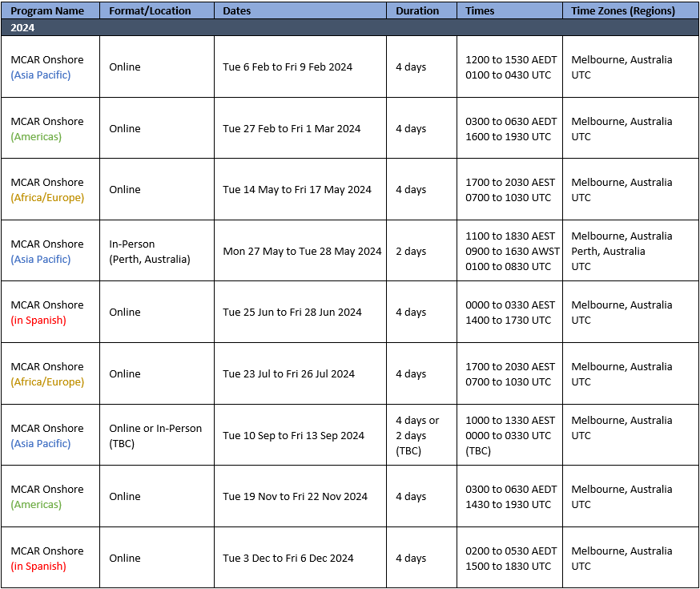The image size is (700, 589).
Task: Click the 2 days duration, 27 May row
Action: (411, 252)
